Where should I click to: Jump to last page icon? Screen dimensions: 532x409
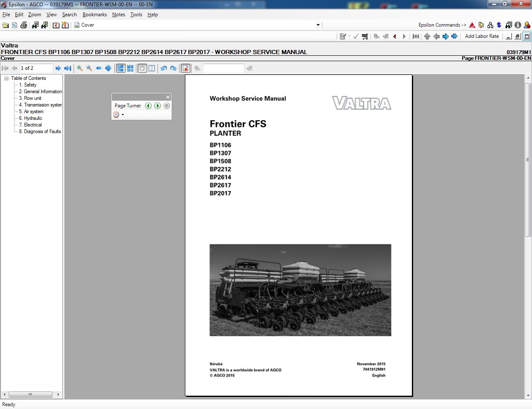68,68
